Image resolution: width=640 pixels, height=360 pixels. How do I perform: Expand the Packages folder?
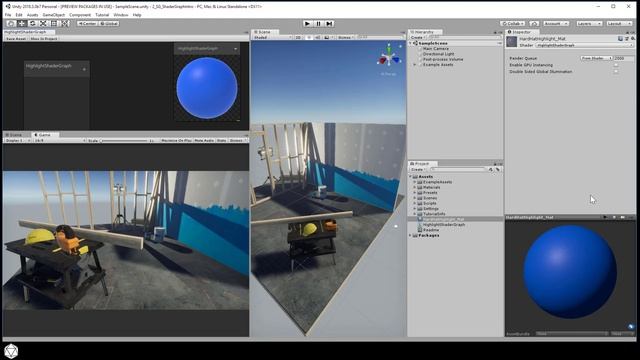[411, 236]
